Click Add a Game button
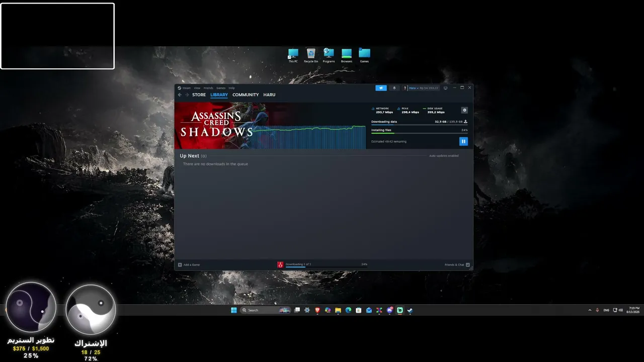 pyautogui.click(x=189, y=264)
